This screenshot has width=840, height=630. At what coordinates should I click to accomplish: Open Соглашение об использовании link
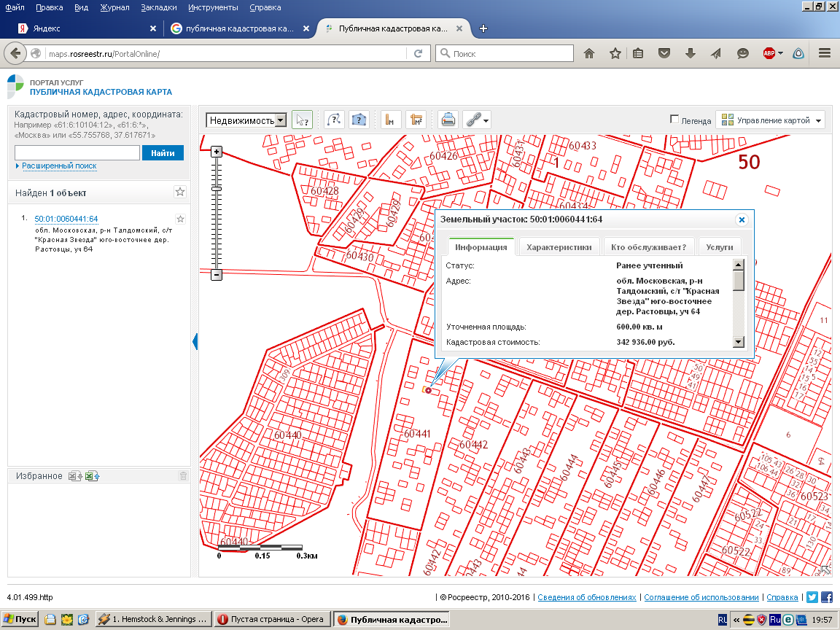(x=701, y=596)
